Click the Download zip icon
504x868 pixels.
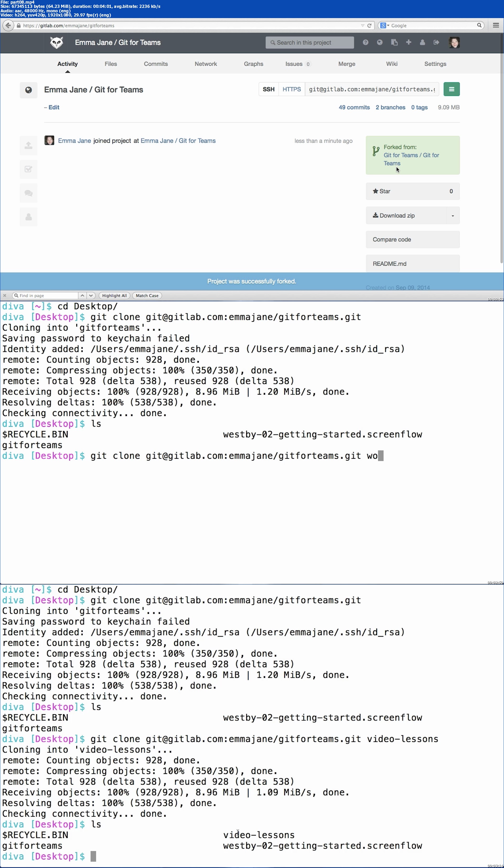[375, 215]
